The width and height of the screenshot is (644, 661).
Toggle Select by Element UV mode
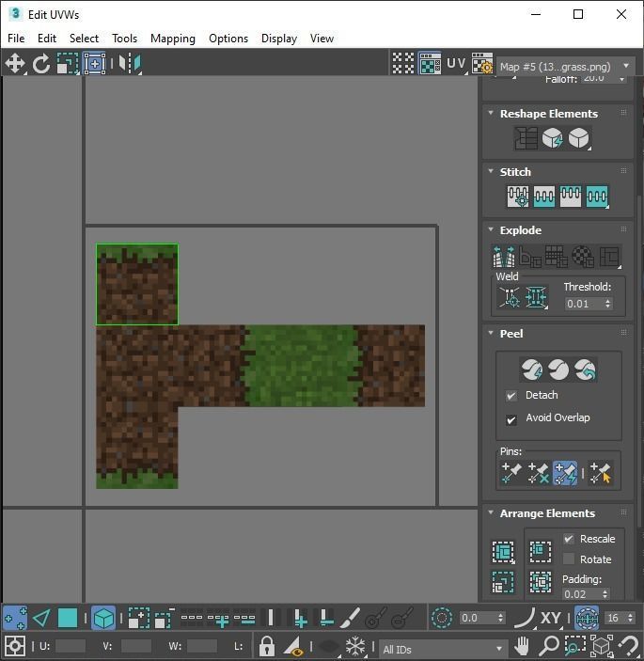pos(103,618)
